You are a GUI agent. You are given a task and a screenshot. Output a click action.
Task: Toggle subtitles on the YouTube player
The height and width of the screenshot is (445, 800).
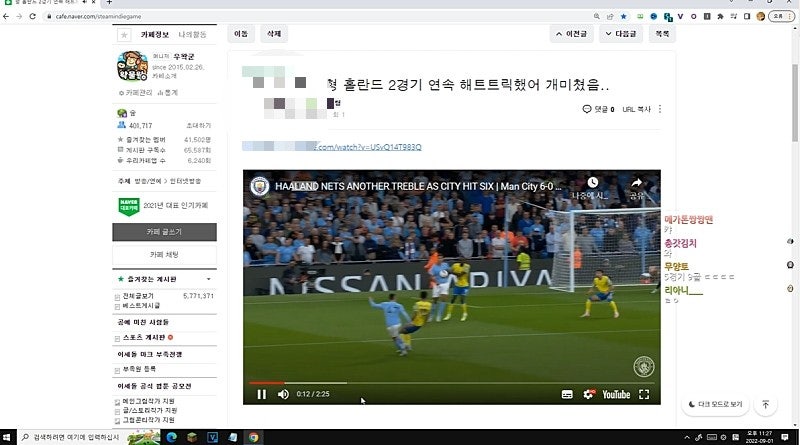[567, 394]
